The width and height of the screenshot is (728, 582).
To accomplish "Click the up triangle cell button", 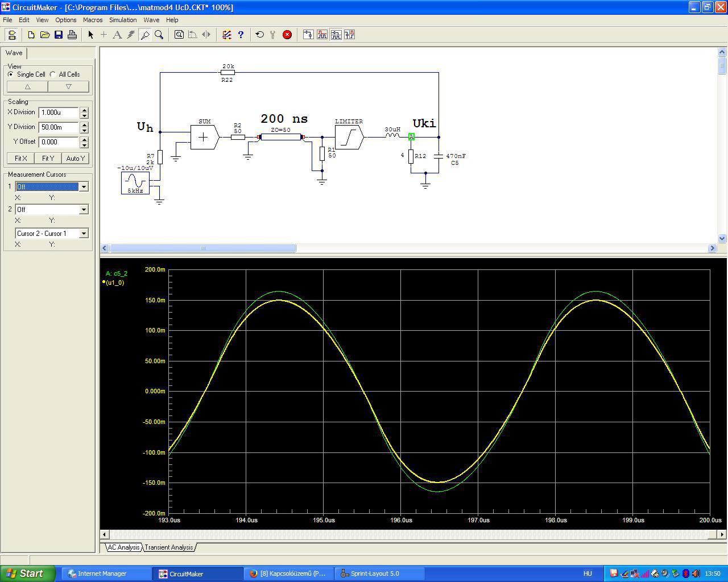I will [27, 86].
